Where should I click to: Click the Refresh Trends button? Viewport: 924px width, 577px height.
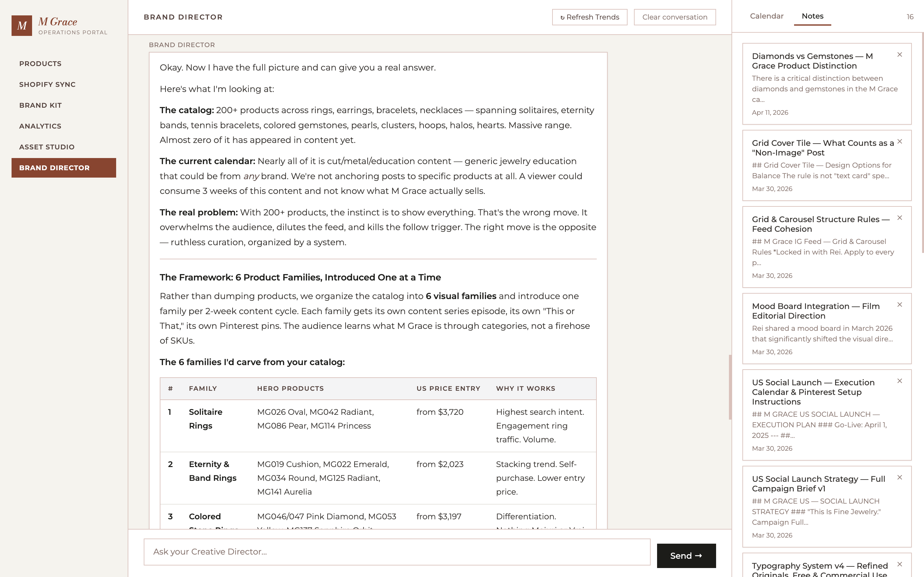click(589, 17)
